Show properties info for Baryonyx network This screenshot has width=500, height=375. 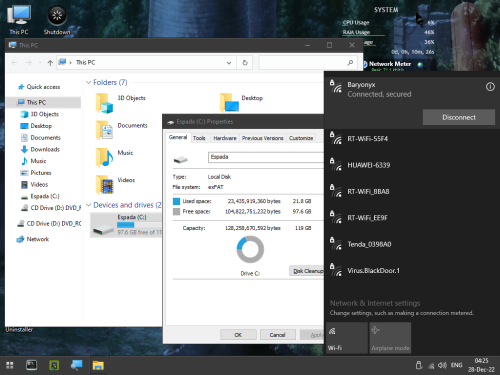(490, 87)
